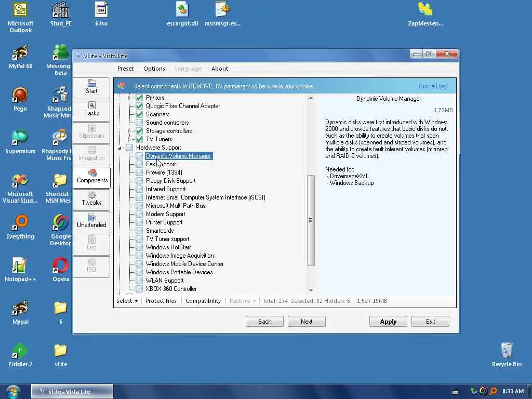
Task: Open the Options menu
Action: click(154, 69)
